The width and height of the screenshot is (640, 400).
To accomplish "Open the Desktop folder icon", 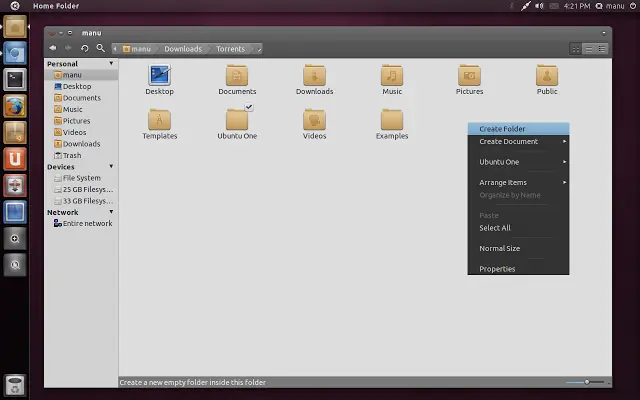I will point(159,76).
